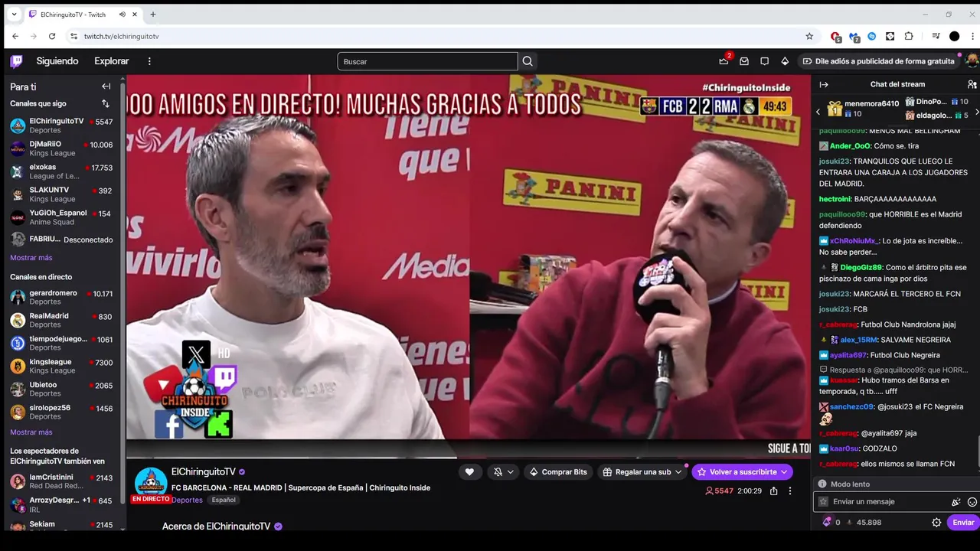
Task: Show previous gift leaderboard entry arrow
Action: [x=818, y=112]
